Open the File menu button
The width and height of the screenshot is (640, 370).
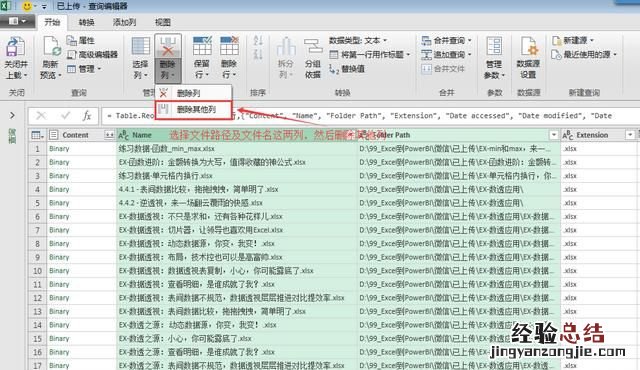coord(17,21)
